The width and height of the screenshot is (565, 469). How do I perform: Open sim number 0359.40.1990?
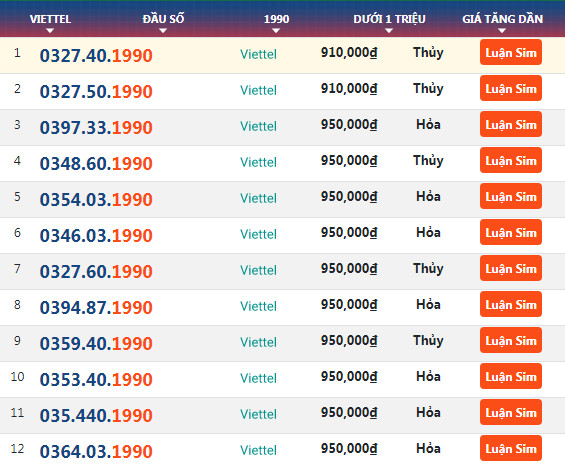point(96,344)
